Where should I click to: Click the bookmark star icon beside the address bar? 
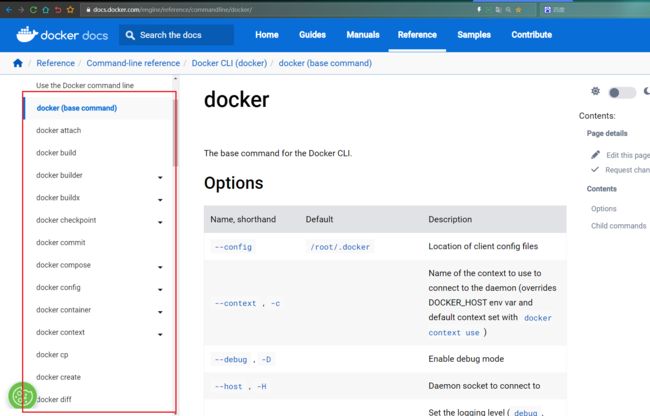tap(70, 10)
